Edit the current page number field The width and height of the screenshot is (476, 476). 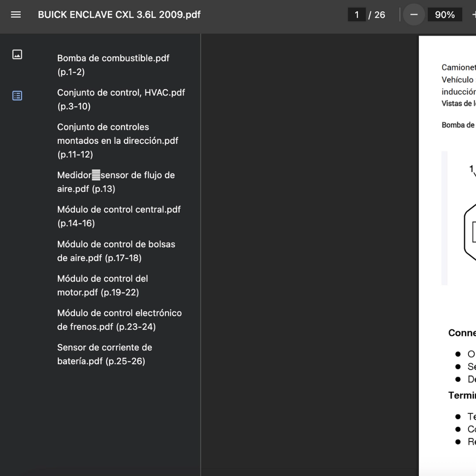(x=357, y=15)
